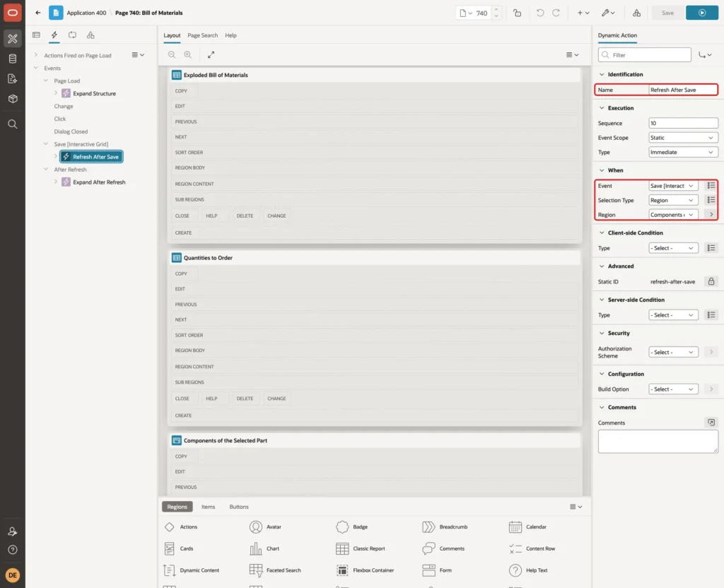Click list-of-values icon beside Event

click(711, 186)
